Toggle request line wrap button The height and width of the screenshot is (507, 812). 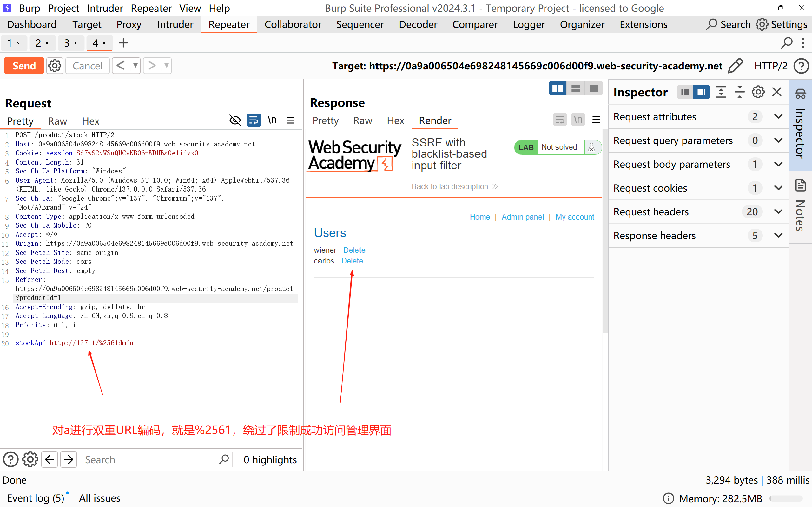tap(254, 120)
